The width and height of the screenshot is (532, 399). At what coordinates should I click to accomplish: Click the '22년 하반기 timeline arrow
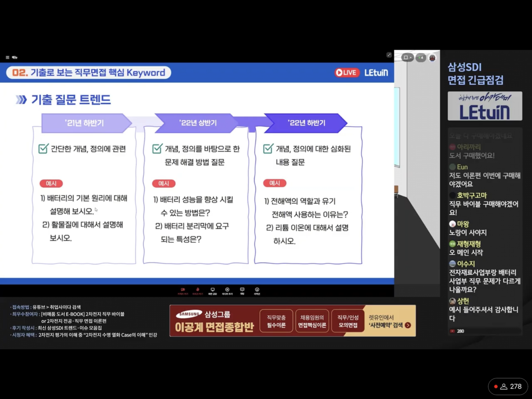point(306,123)
